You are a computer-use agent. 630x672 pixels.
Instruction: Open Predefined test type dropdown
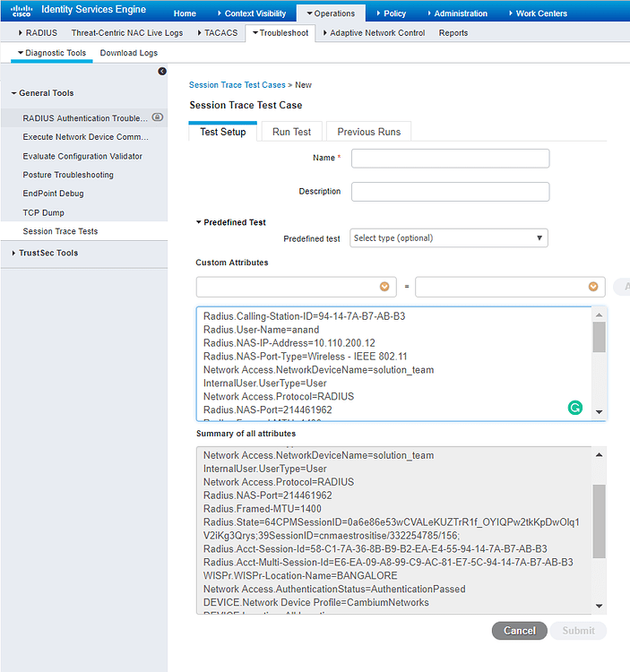tap(449, 237)
